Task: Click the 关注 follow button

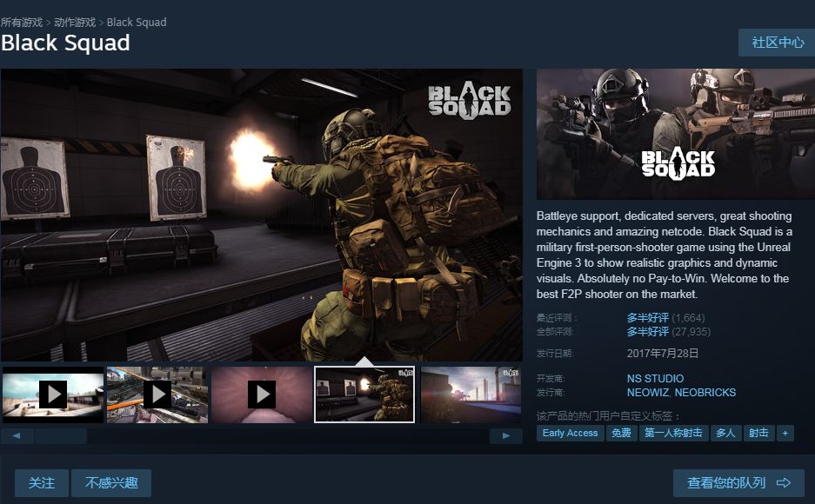Action: point(42,483)
